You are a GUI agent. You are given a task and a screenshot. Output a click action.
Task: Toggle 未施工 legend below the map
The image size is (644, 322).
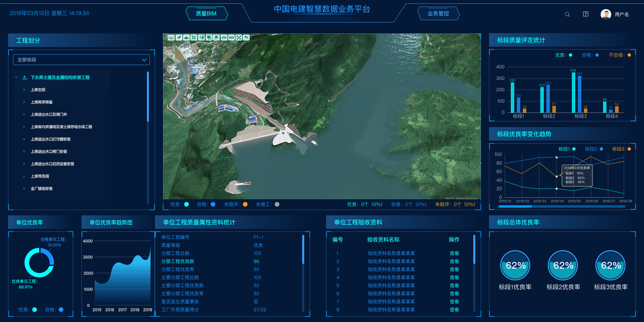[268, 204]
